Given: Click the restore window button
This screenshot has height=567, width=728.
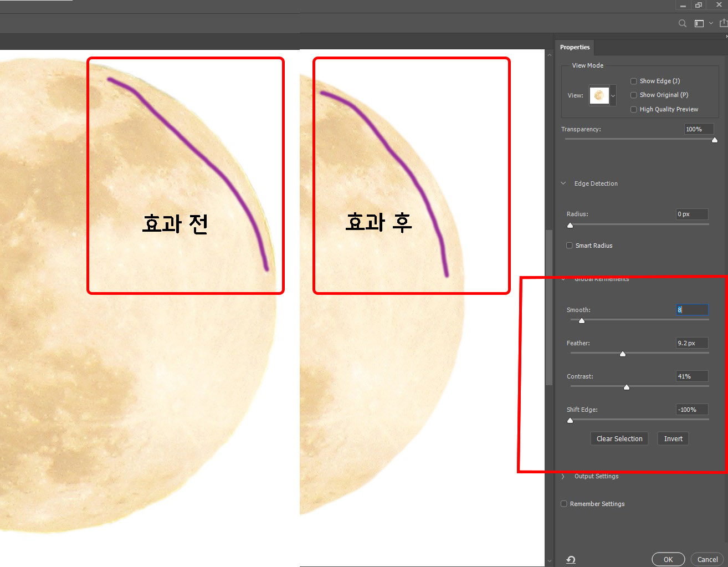Looking at the screenshot, I should (x=699, y=5).
